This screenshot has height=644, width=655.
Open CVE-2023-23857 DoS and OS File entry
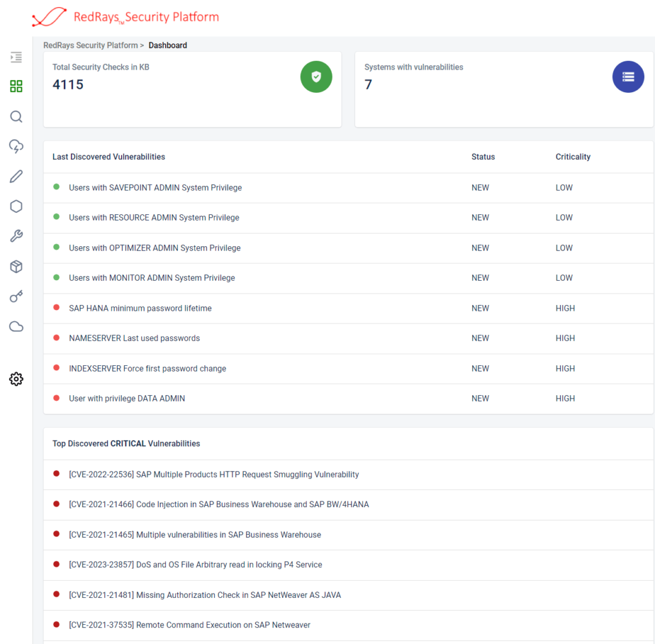pyautogui.click(x=196, y=565)
